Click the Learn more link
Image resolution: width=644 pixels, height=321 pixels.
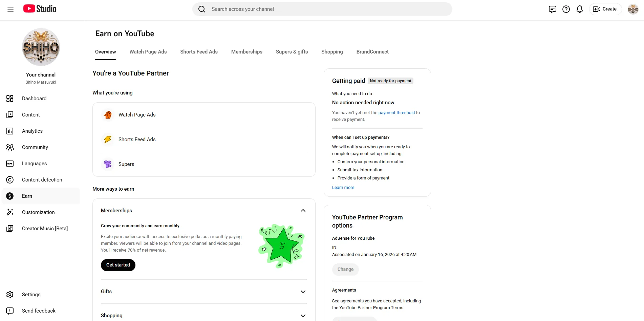[343, 188]
